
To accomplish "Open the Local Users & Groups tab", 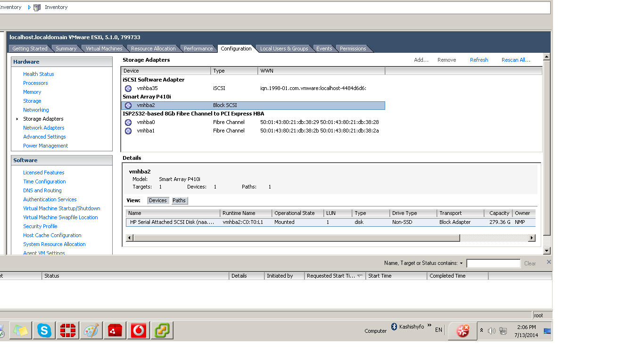I will [x=284, y=49].
